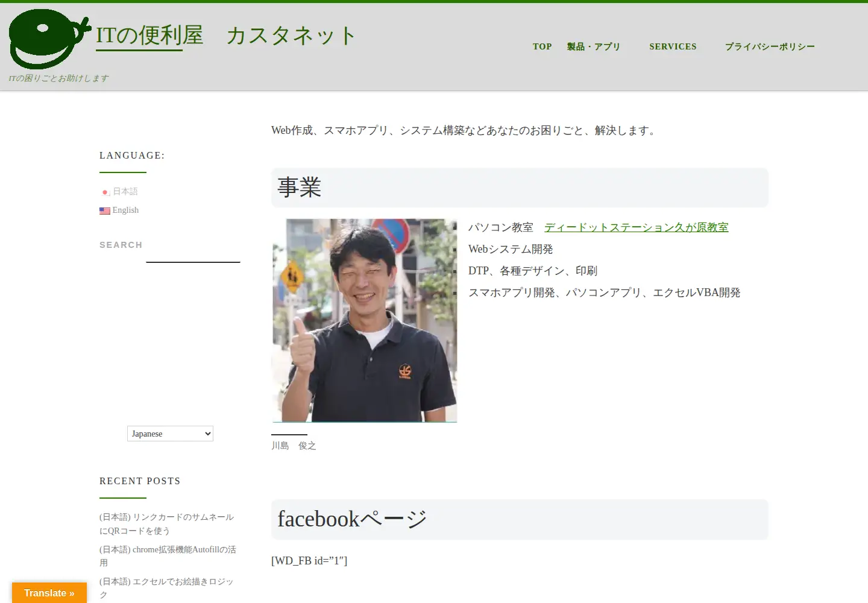868x603 pixels.
Task: Click the LANGUAGE: sidebar heading
Action: 132,156
